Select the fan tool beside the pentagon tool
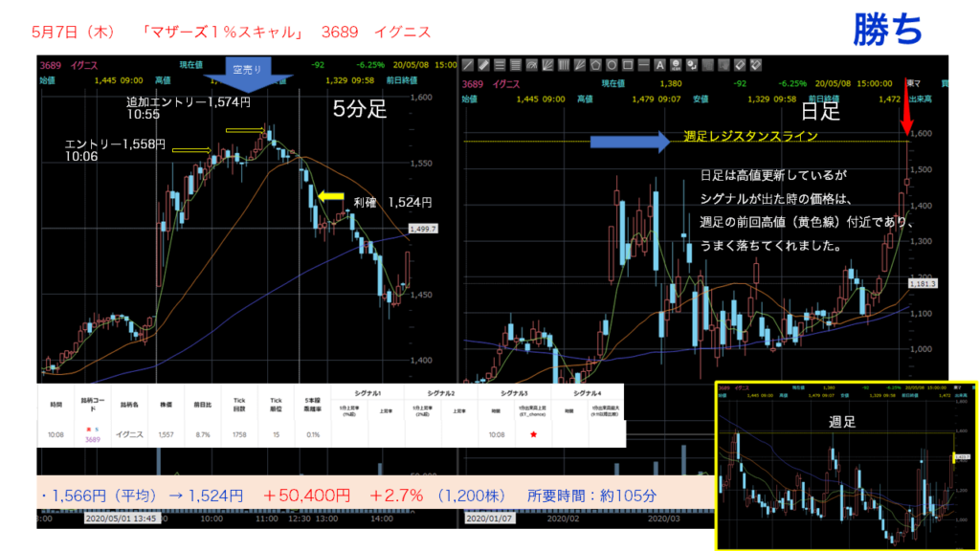Viewport: 980px width, 551px height. pyautogui.click(x=579, y=65)
